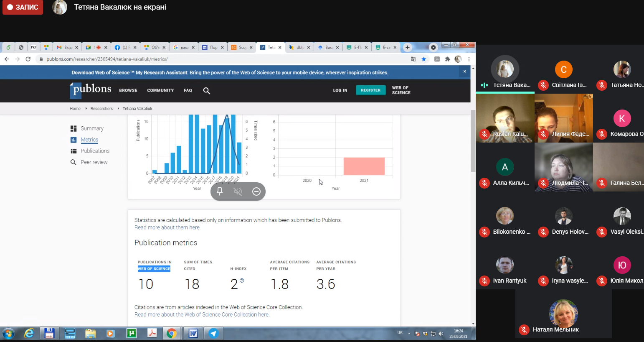Open a new browser tab with plus
644x342 pixels.
tap(408, 47)
